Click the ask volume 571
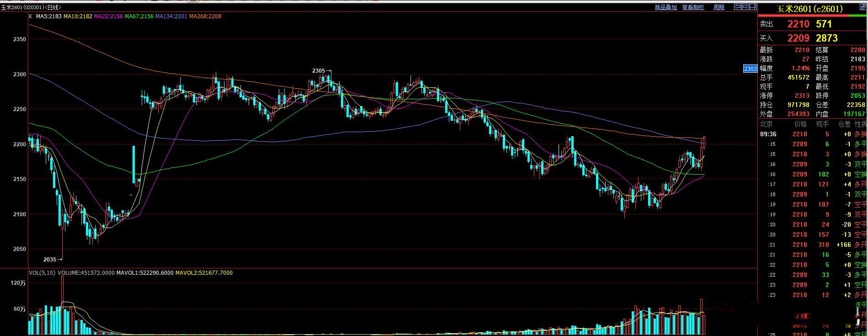The width and height of the screenshot is (868, 336). [824, 24]
